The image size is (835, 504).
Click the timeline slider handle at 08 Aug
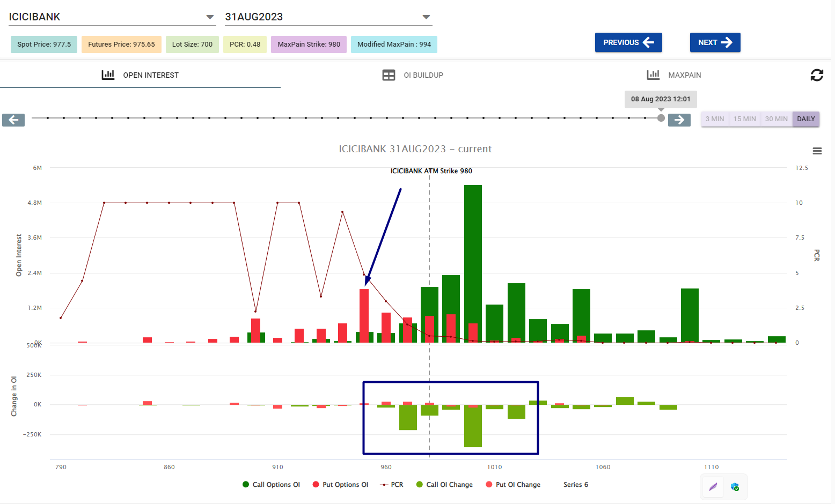point(661,118)
